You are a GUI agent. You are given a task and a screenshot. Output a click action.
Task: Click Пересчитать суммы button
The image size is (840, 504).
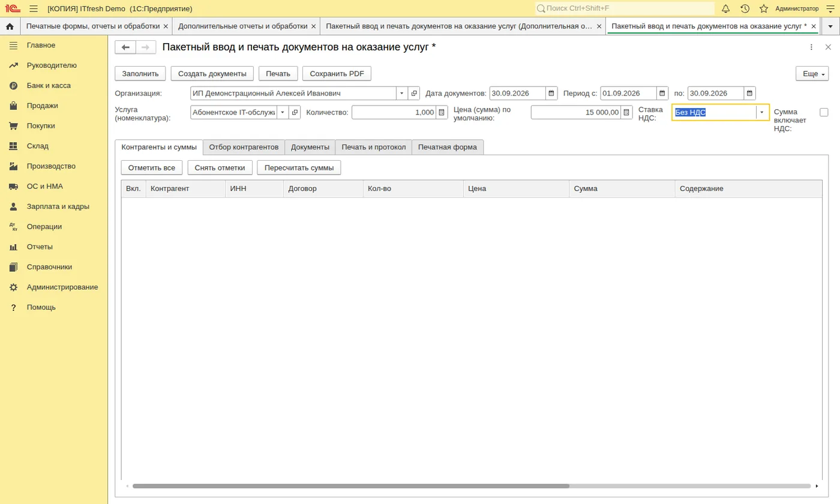tap(299, 168)
